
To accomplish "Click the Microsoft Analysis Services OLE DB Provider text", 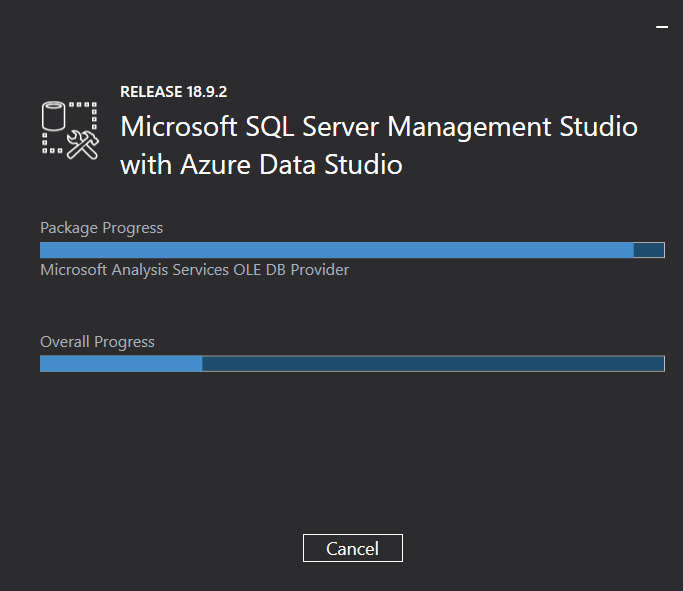I will coord(194,270).
